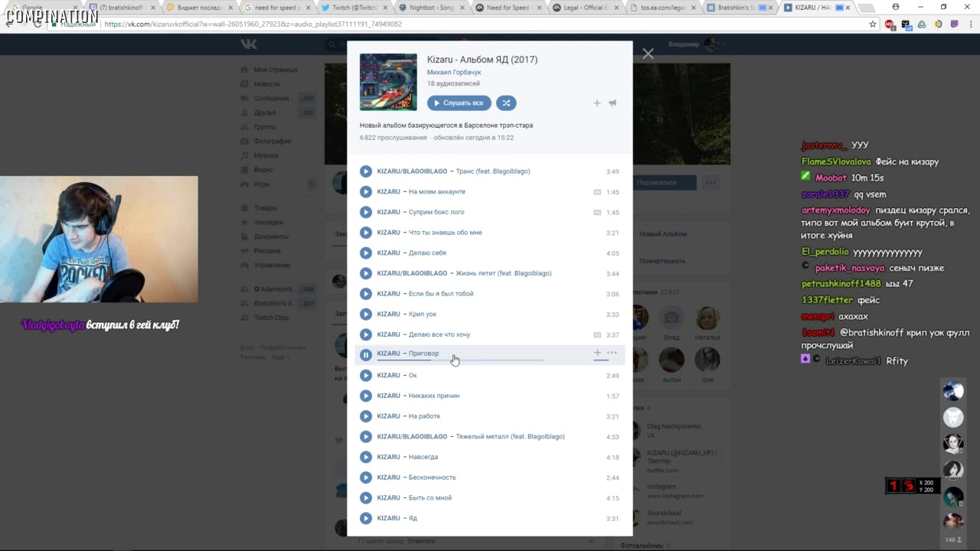Pause the playing track Приговор
This screenshot has height=551, width=980.
[366, 354]
